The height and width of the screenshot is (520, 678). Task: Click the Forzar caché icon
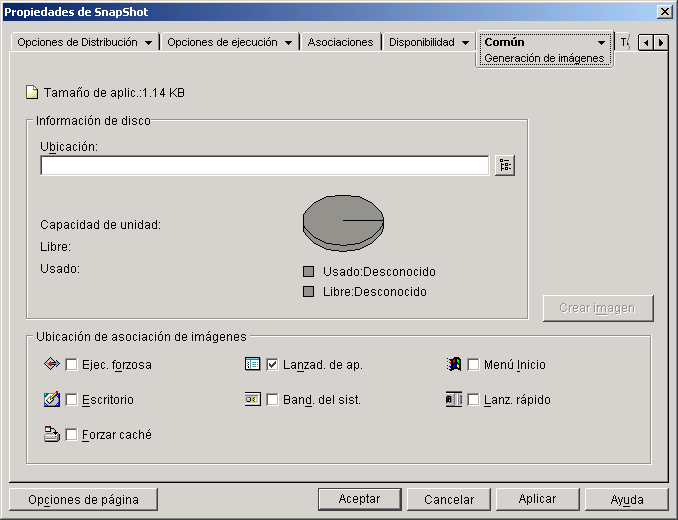pyautogui.click(x=52, y=434)
